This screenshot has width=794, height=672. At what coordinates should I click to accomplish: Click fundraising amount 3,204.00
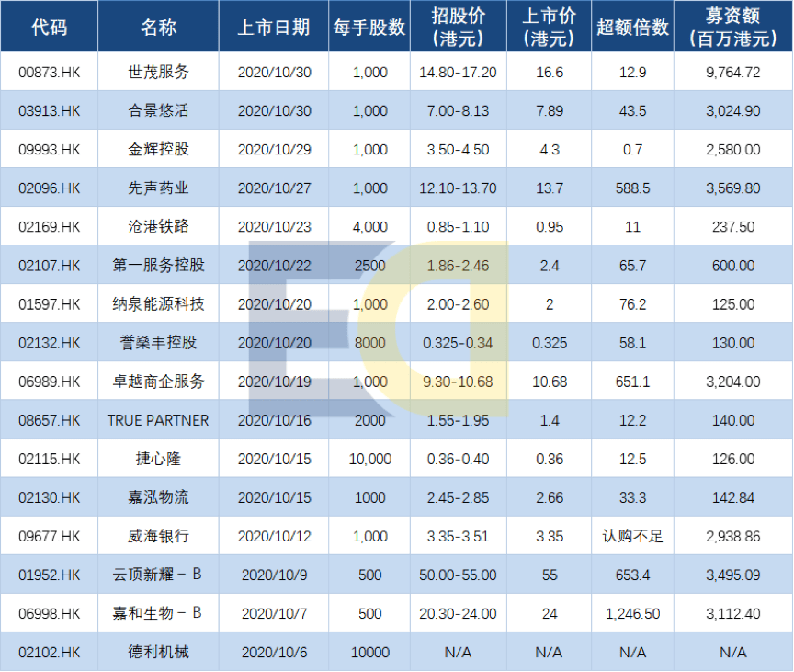tap(733, 382)
